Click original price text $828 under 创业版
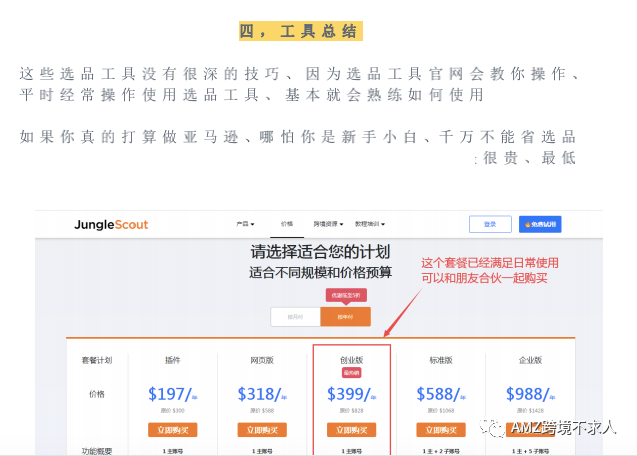The image size is (637, 456). pyautogui.click(x=351, y=410)
